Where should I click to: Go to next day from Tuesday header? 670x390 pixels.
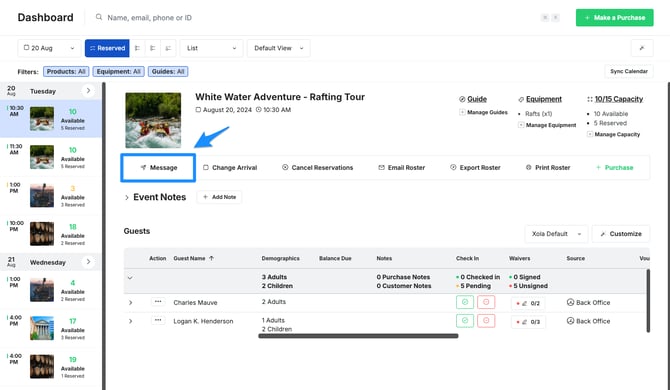click(x=88, y=91)
